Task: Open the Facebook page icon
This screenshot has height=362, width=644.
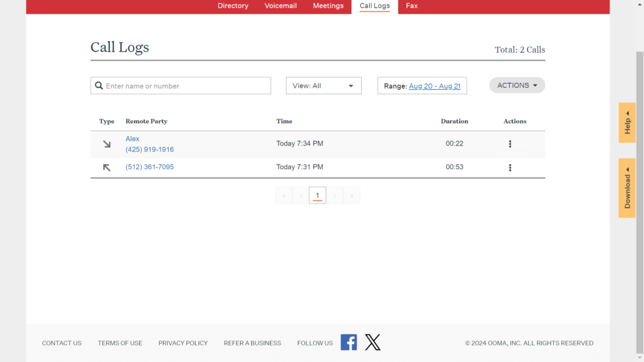Action: [x=348, y=343]
